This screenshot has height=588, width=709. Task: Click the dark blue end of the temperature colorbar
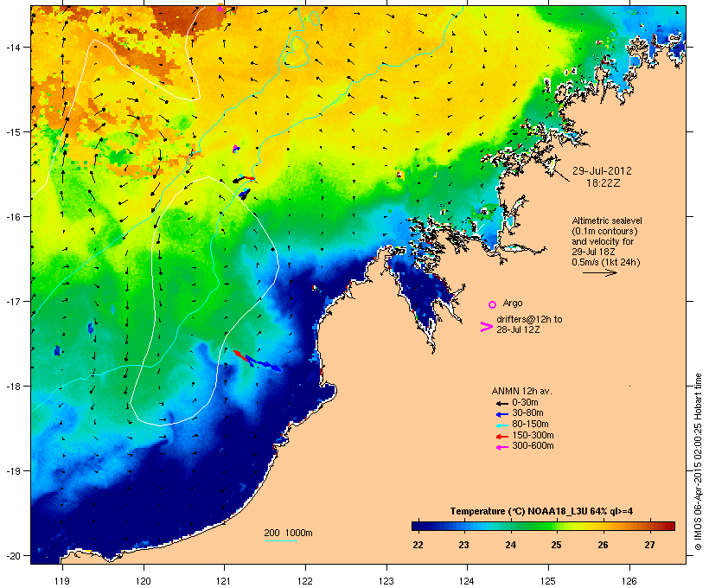pos(418,526)
